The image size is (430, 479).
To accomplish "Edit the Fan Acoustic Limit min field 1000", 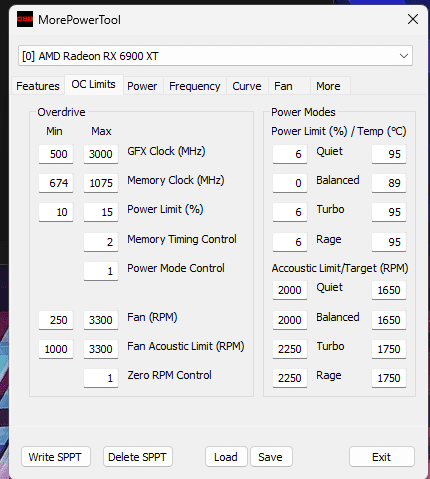I will 56,349.
